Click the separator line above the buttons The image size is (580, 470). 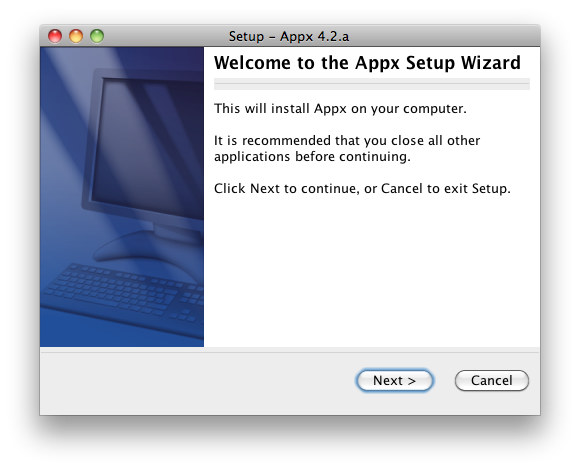(290, 352)
